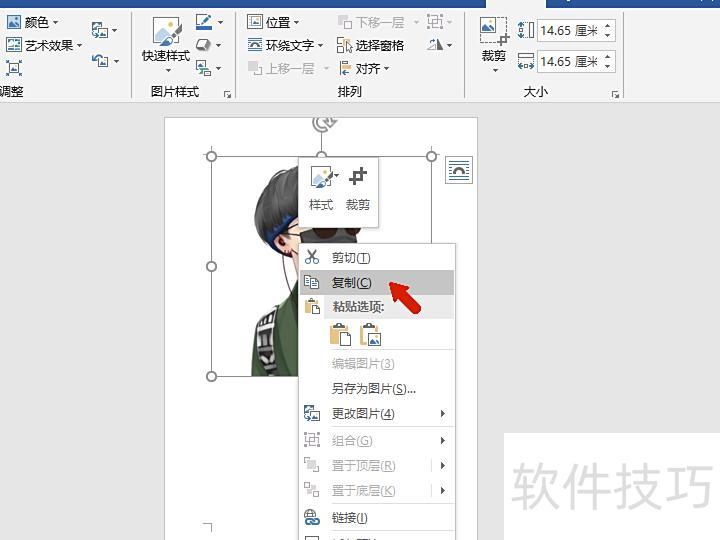
Task: Open the 环绕文字 wrap text dropdown
Action: tap(285, 45)
